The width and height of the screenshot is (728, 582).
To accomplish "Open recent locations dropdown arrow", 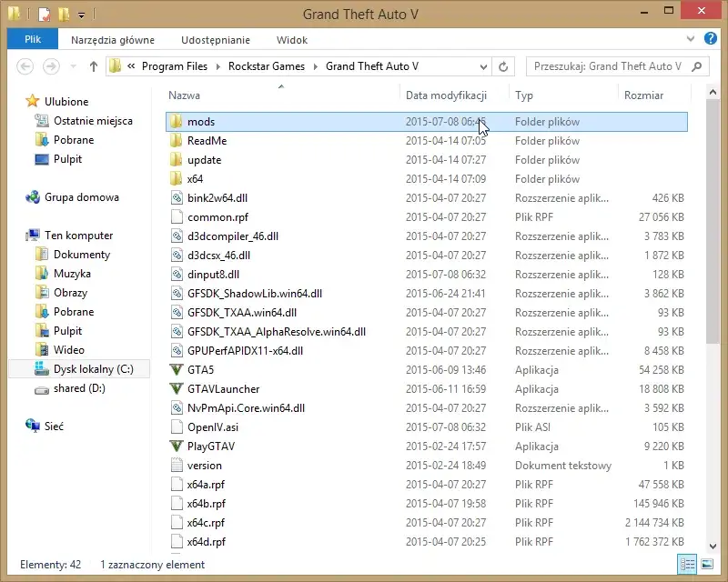I will 74,66.
